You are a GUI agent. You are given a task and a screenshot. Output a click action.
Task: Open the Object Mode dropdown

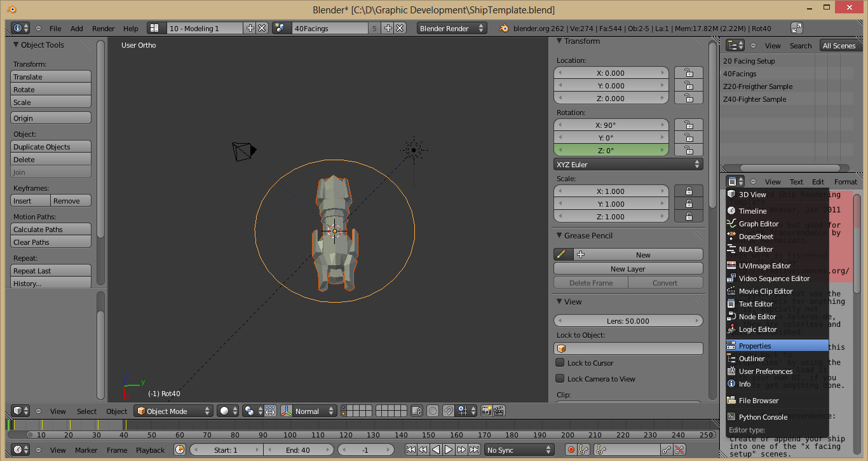[173, 411]
